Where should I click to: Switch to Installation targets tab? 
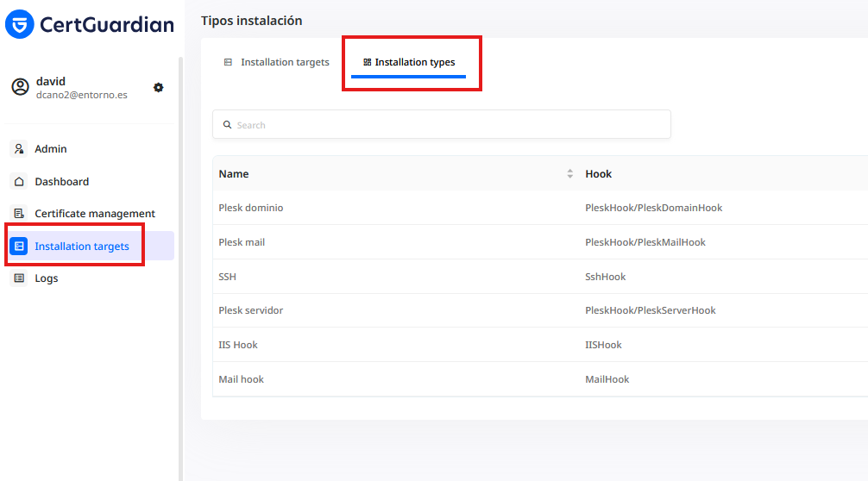(x=276, y=62)
